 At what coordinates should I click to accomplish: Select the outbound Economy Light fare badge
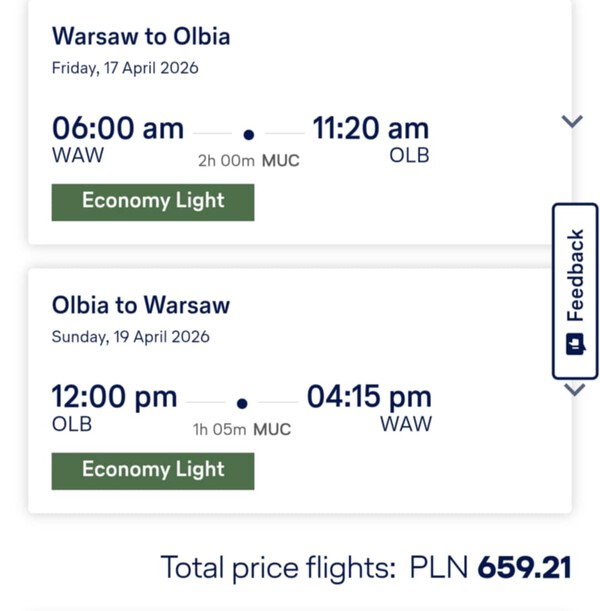tap(153, 202)
